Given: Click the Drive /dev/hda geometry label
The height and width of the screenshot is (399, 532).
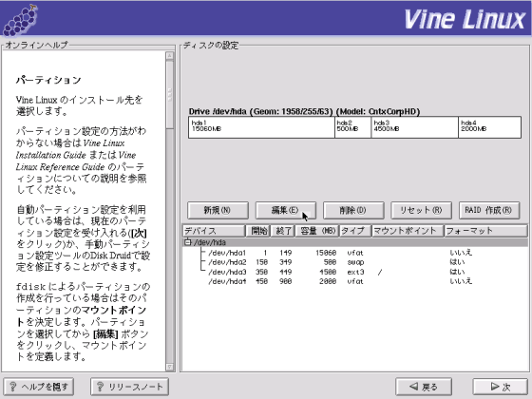Looking at the screenshot, I should coord(304,112).
